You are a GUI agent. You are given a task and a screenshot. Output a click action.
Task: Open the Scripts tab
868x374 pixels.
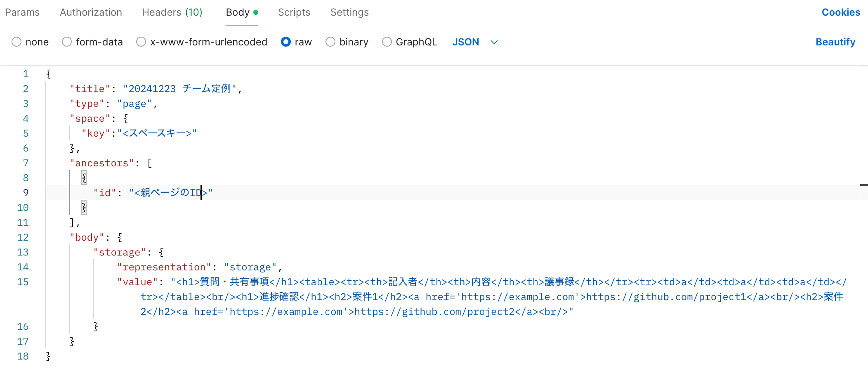[x=294, y=12]
